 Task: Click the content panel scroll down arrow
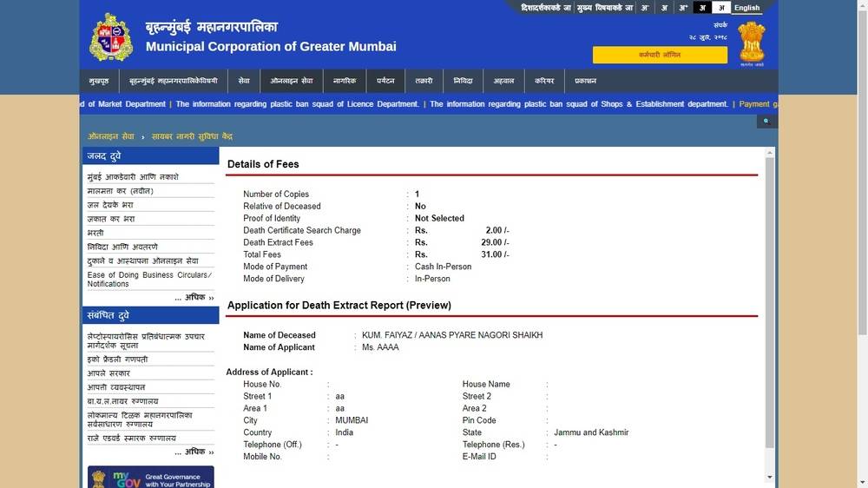(x=769, y=477)
